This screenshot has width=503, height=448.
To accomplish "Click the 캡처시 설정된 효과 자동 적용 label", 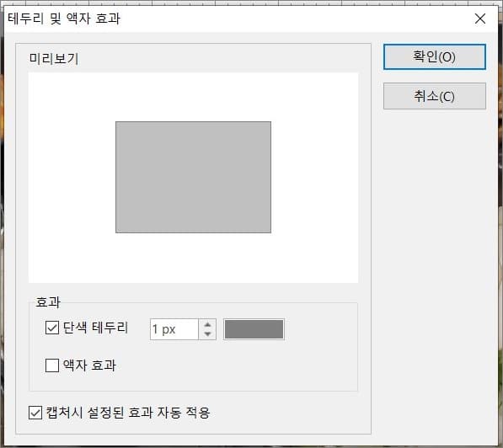I will (x=128, y=413).
